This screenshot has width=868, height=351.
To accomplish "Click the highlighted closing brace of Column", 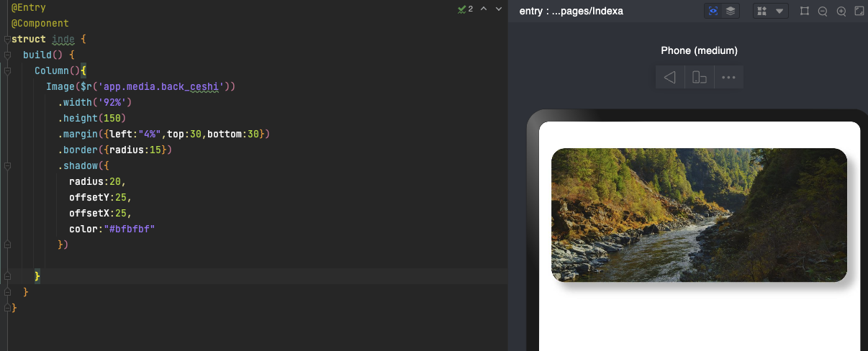I will pos(37,277).
